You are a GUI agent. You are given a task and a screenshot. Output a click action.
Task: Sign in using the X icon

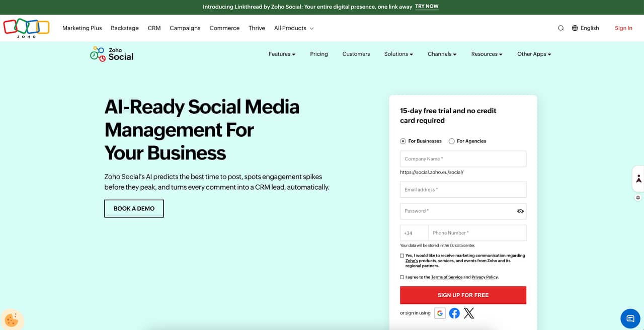pos(469,313)
